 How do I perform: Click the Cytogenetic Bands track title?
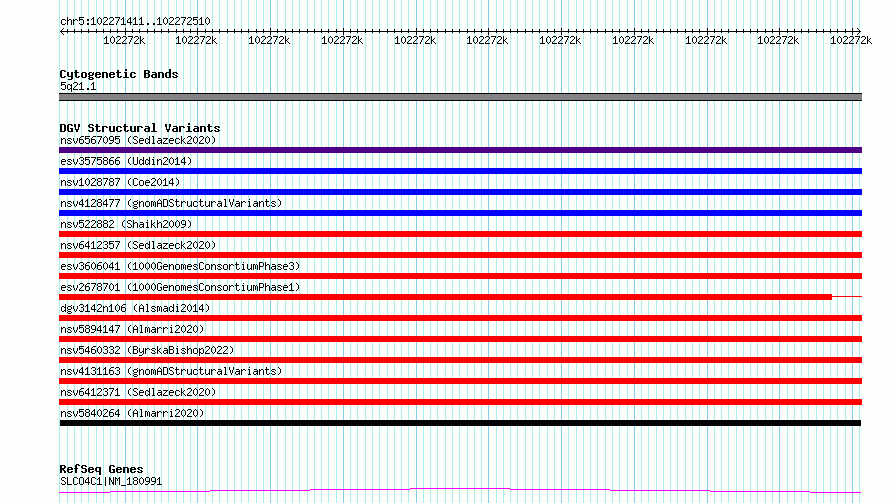tap(119, 74)
